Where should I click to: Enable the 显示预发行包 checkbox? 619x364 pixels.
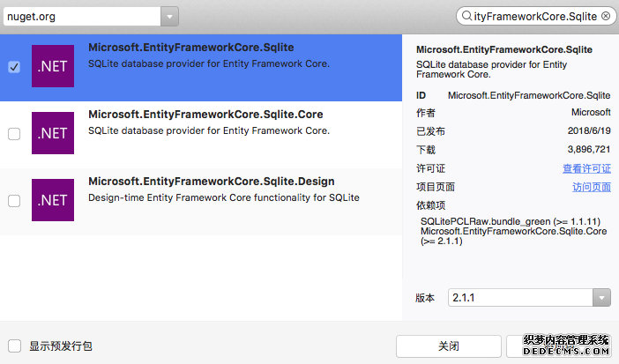click(x=14, y=345)
